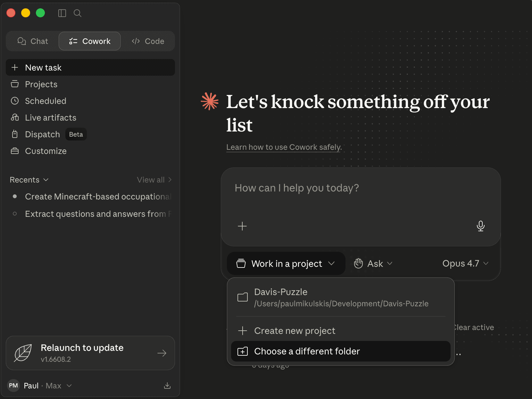
Task: Click the download icon at sidebar bottom
Action: click(x=167, y=386)
